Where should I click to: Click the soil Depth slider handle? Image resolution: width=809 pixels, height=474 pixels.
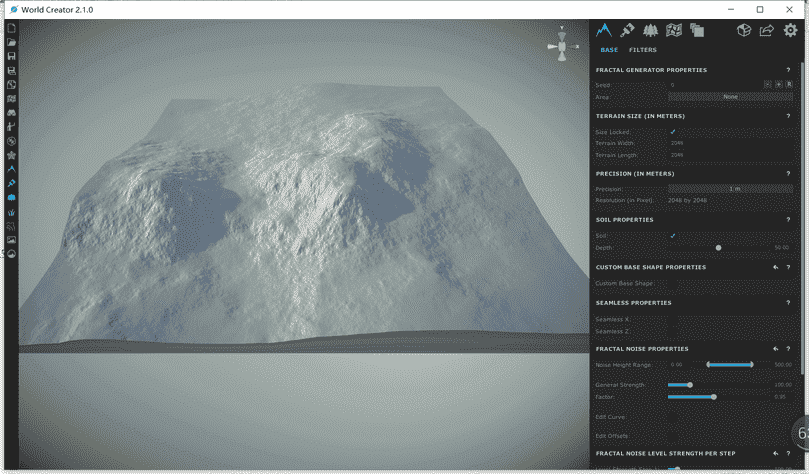tap(718, 248)
